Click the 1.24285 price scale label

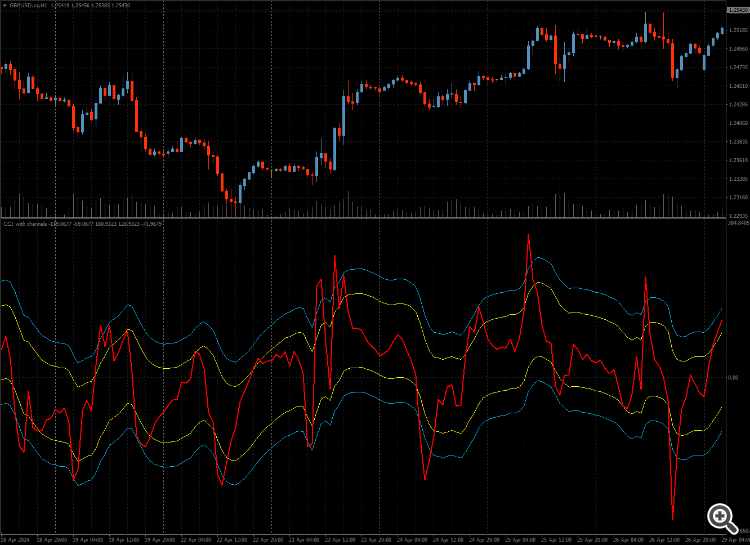[x=738, y=104]
